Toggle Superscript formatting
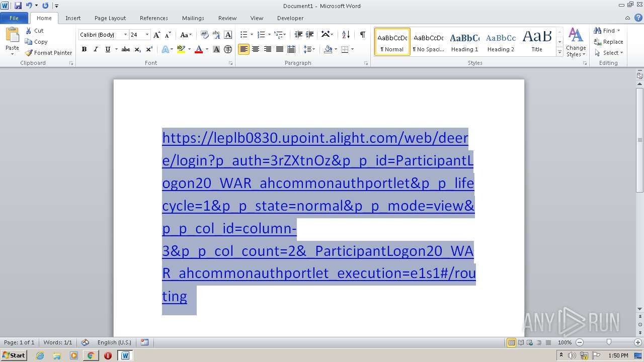This screenshot has height=362, width=644. point(149,49)
